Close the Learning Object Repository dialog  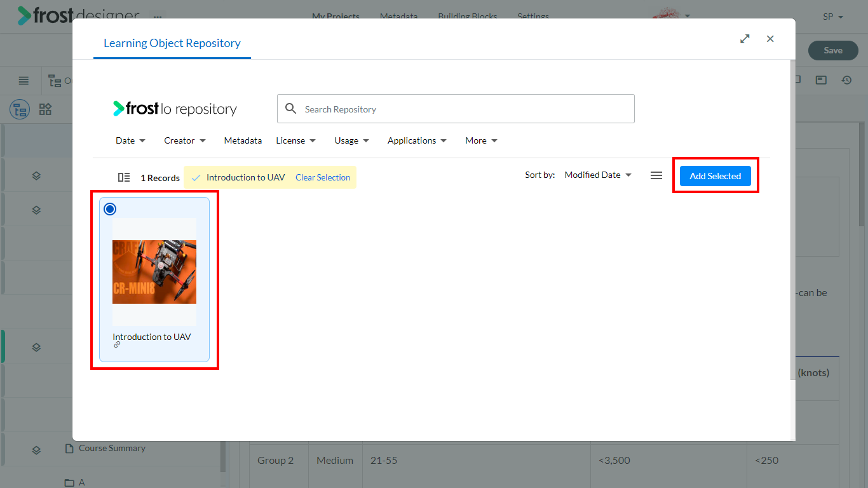pyautogui.click(x=770, y=39)
